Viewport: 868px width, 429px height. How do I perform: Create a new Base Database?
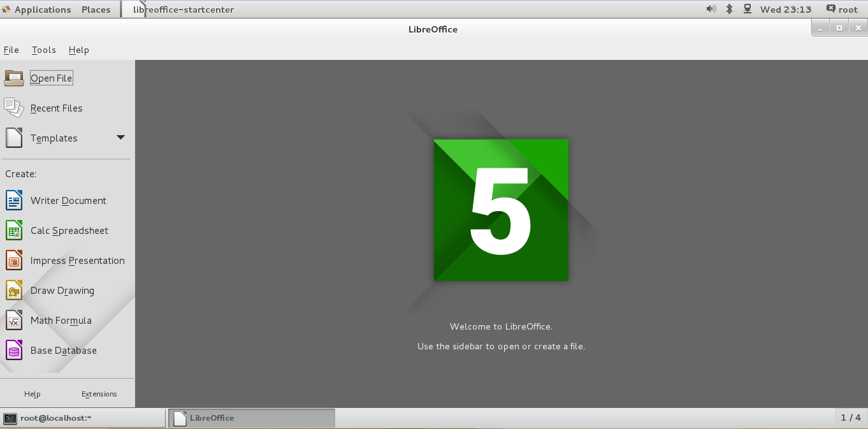coord(64,351)
